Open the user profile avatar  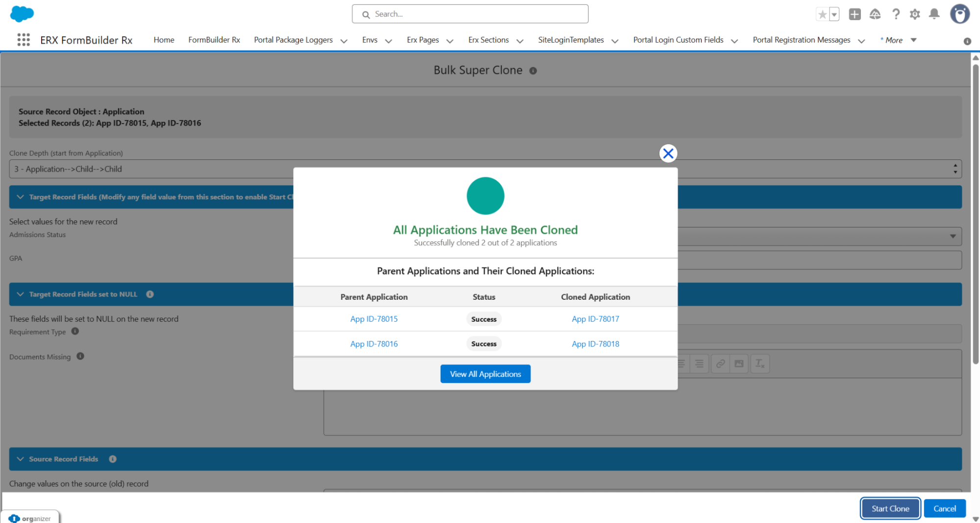tap(959, 14)
